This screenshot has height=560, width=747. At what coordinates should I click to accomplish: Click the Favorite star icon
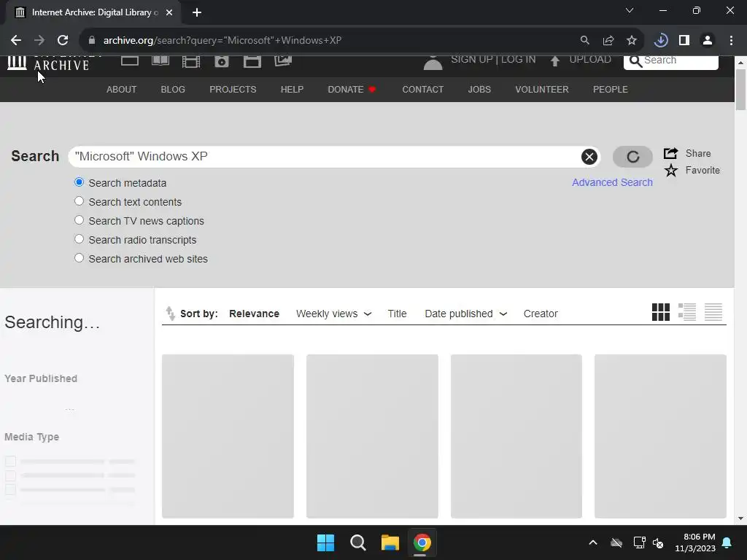(671, 170)
